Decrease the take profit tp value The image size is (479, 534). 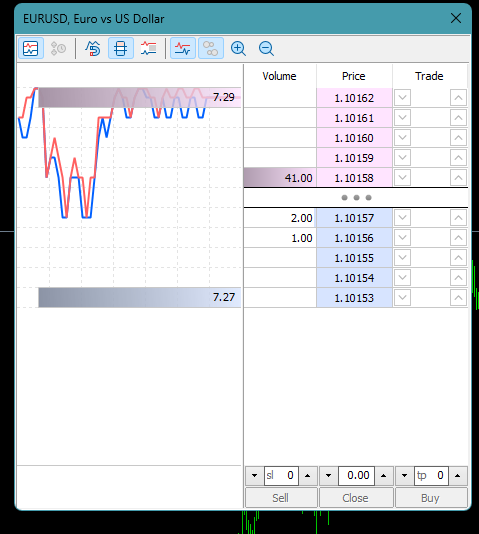[x=404, y=475]
